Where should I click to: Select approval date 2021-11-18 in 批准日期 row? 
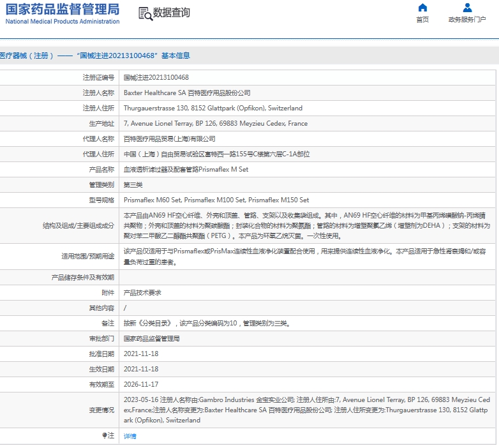click(141, 354)
